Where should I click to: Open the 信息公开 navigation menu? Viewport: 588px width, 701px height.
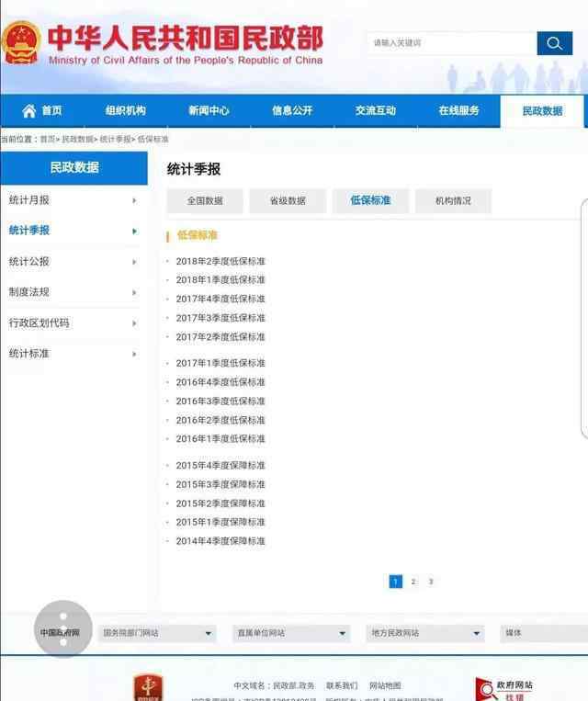click(292, 111)
